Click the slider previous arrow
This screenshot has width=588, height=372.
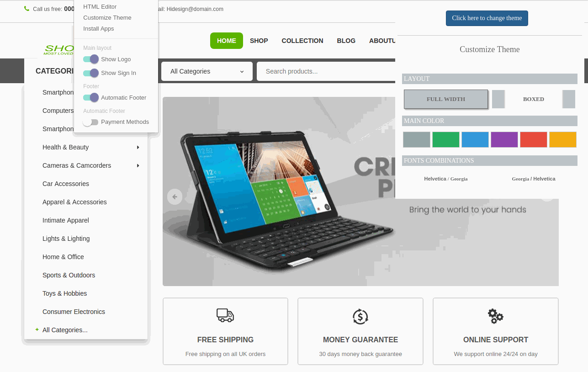(175, 197)
